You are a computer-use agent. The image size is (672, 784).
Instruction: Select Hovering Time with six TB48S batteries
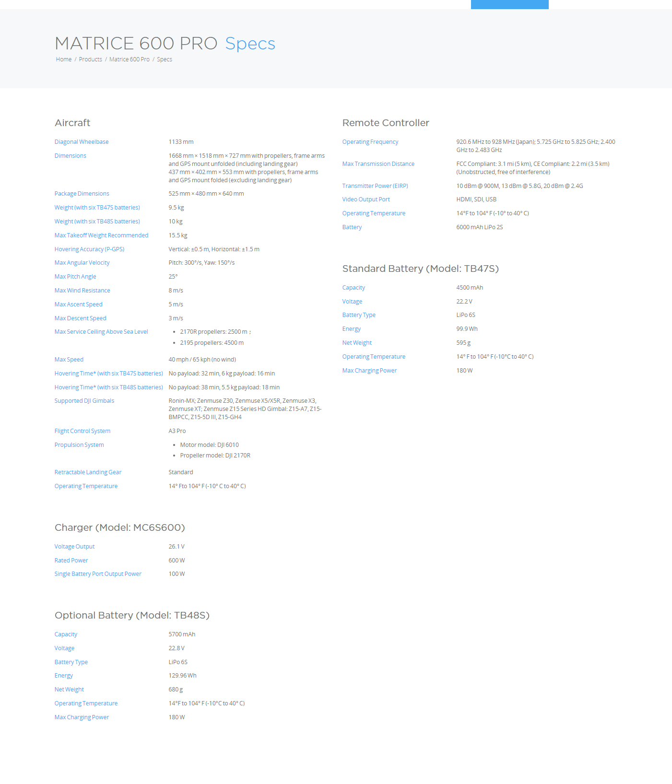point(109,387)
